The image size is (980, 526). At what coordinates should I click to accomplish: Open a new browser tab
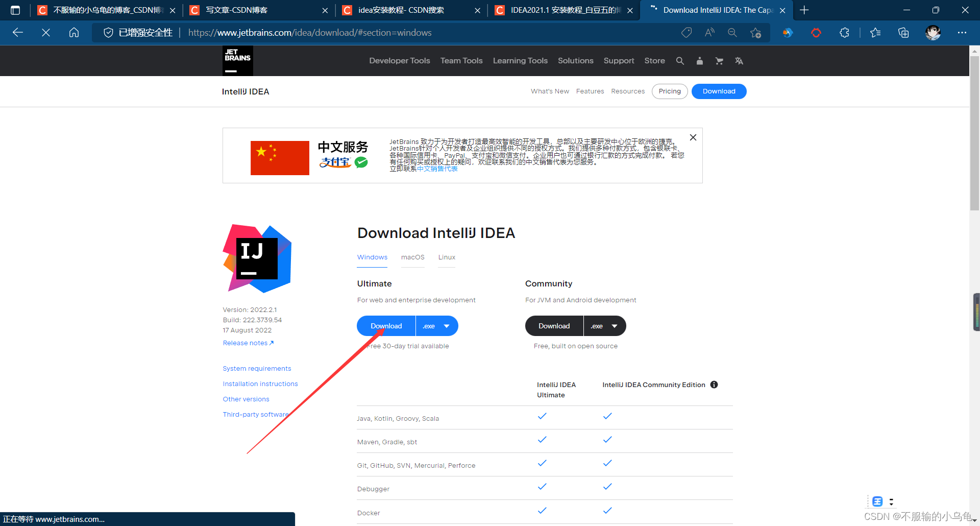click(804, 10)
